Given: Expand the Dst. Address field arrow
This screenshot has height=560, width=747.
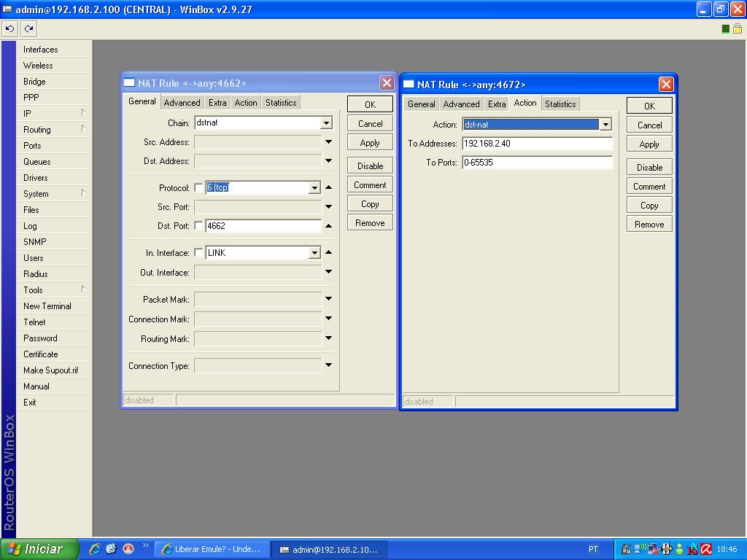Looking at the screenshot, I should (x=329, y=161).
